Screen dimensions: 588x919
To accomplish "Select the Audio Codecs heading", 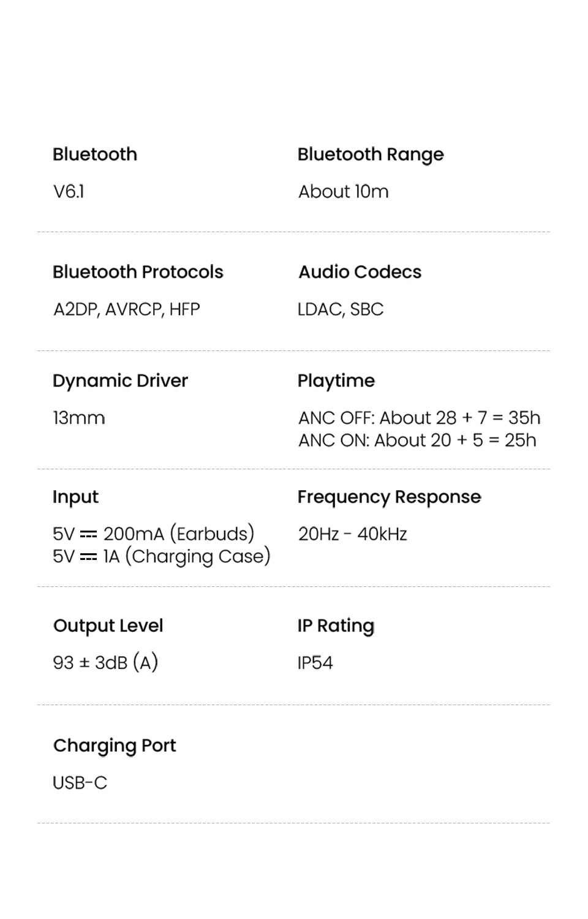I will 360,272.
